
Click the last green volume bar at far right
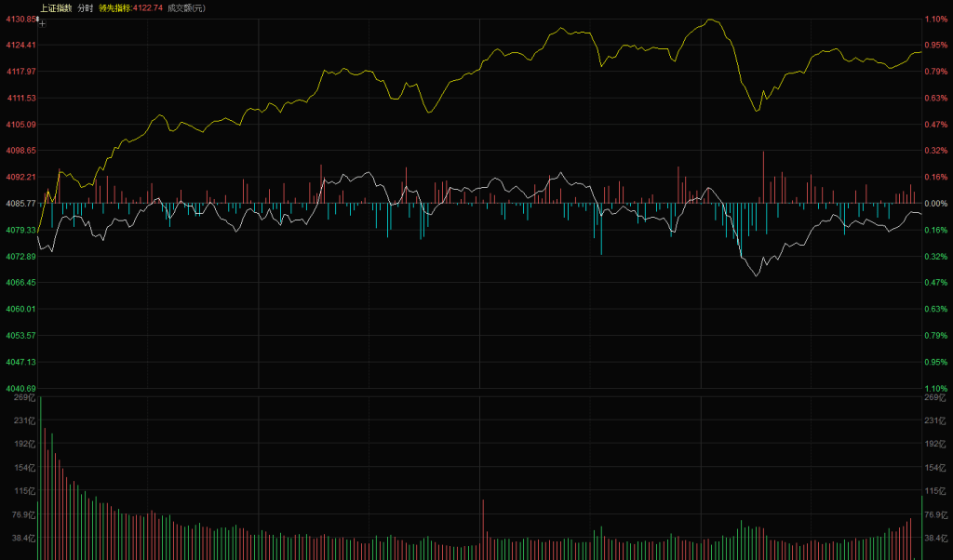coord(922,528)
